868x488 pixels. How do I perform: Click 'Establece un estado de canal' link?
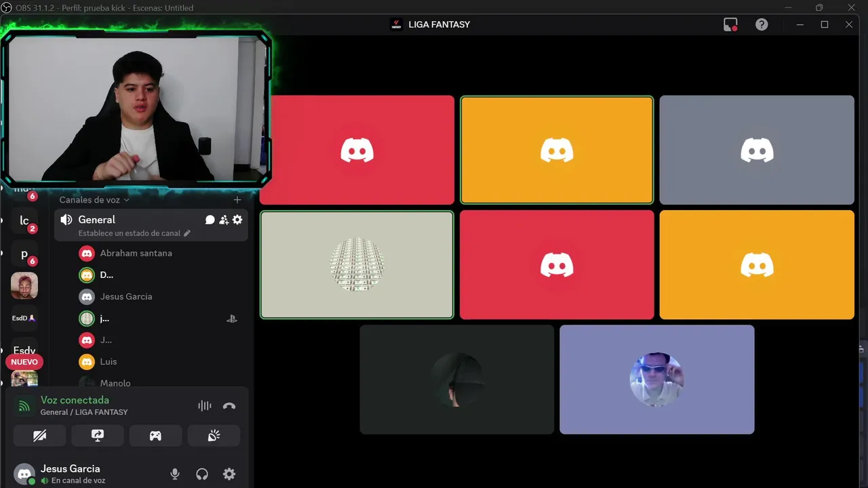[x=129, y=233]
